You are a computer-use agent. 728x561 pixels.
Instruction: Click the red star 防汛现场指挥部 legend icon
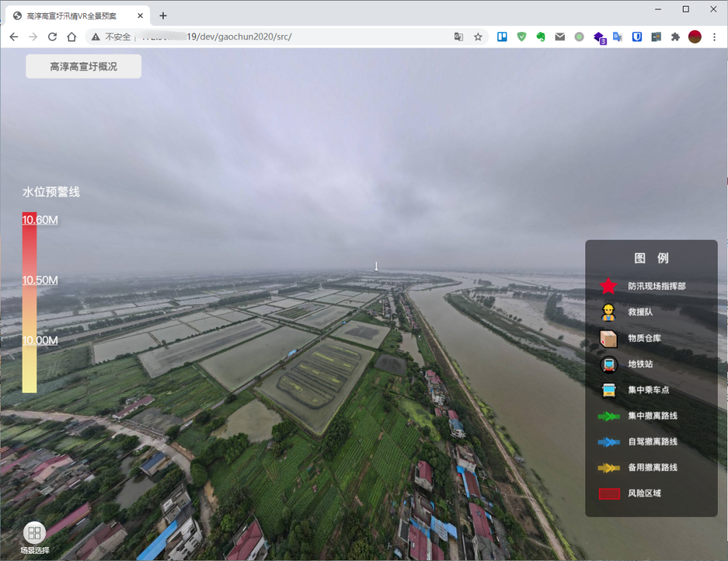[608, 286]
